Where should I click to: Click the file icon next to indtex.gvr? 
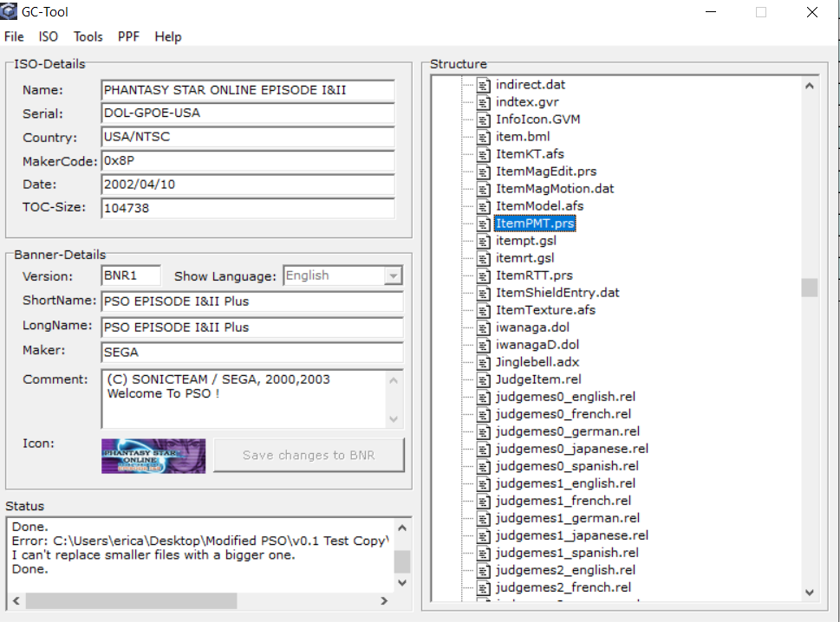point(483,102)
